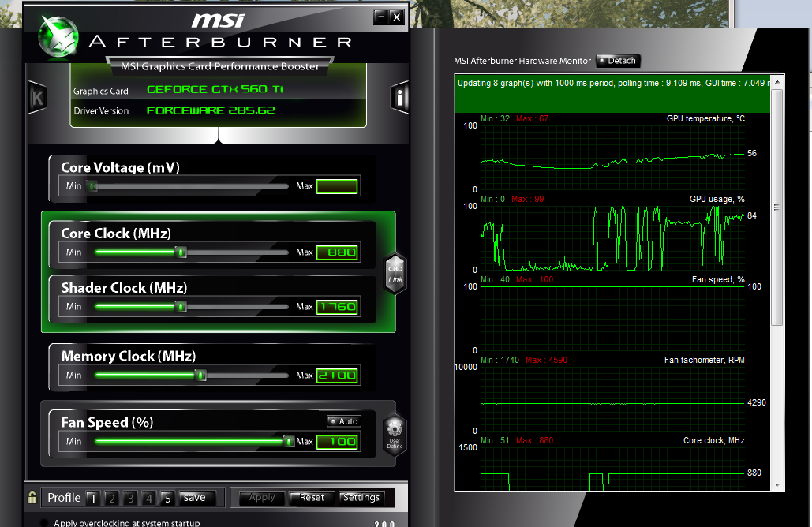Click the MSI Afterburner dragon logo

click(58, 36)
